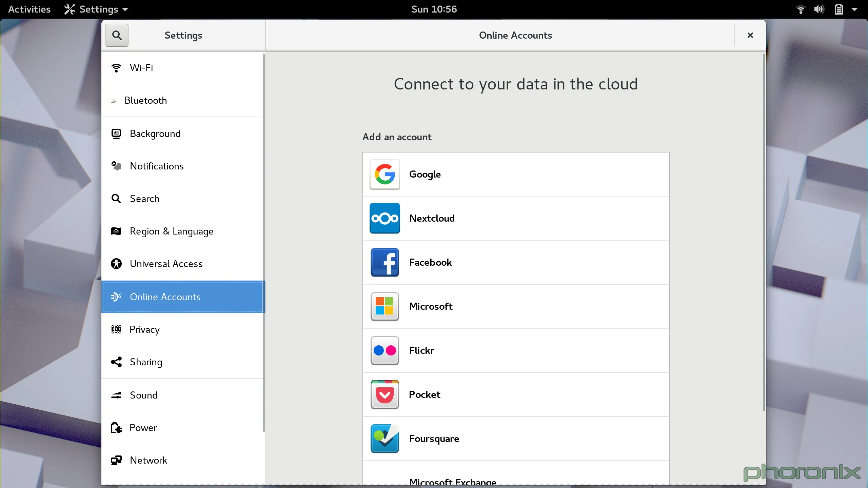The height and width of the screenshot is (488, 868).
Task: Click the Google logo icon
Action: click(x=385, y=174)
